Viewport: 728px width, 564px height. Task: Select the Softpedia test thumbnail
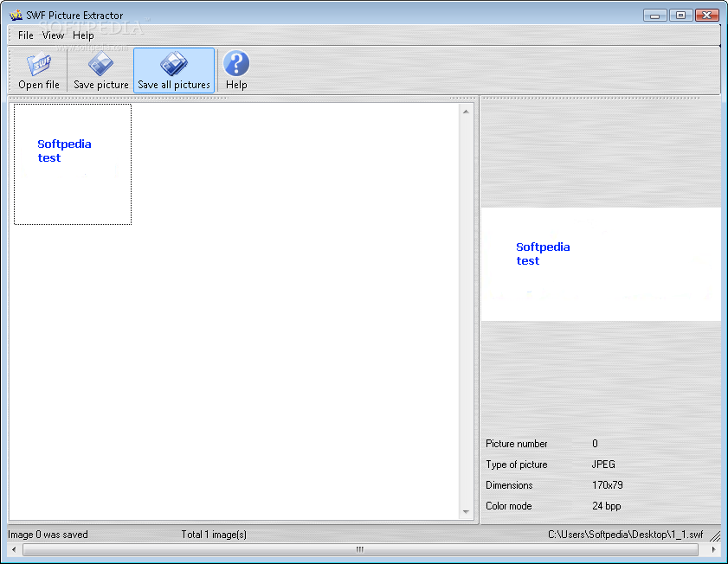coord(73,164)
